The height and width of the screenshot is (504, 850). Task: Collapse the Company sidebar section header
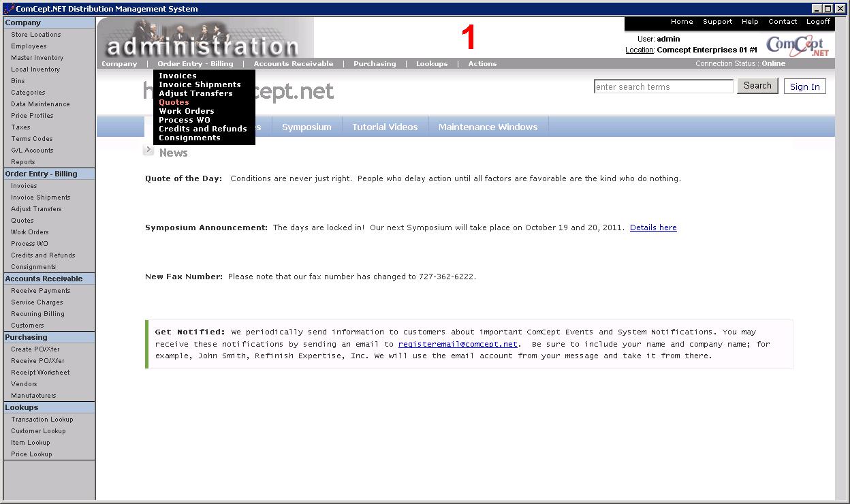coord(49,22)
